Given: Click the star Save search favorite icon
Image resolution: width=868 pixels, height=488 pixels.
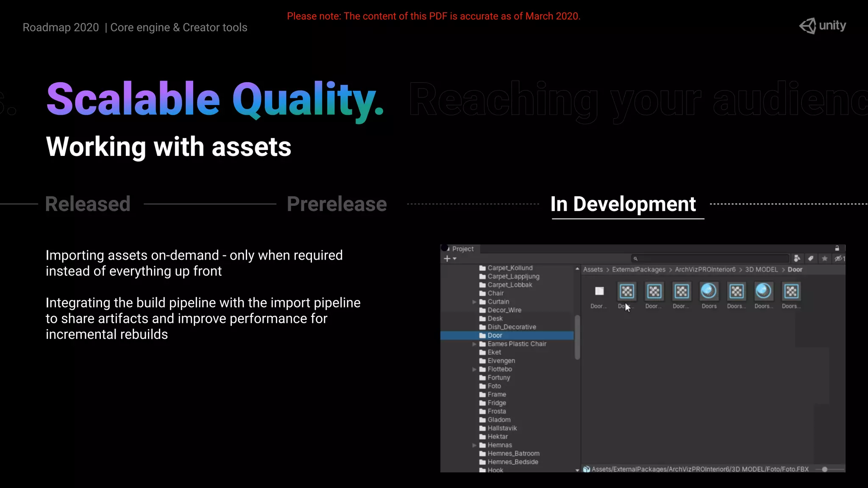Looking at the screenshot, I should [824, 258].
